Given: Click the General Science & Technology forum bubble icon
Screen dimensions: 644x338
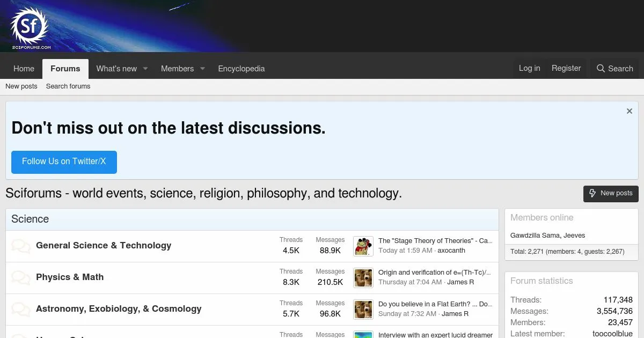Looking at the screenshot, I should [x=21, y=246].
